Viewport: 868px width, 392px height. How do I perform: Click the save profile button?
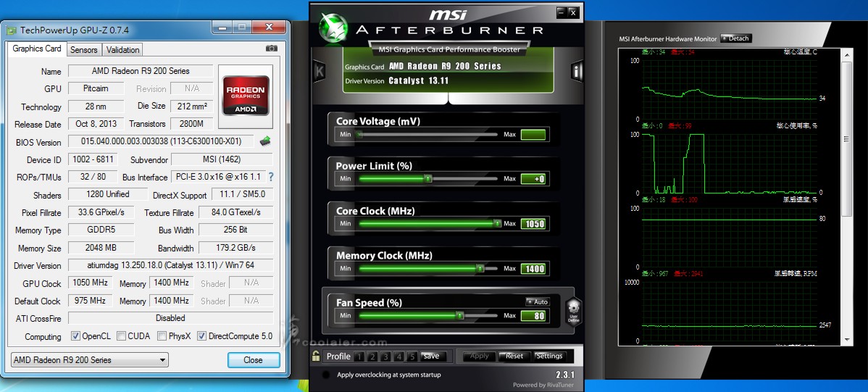(432, 356)
